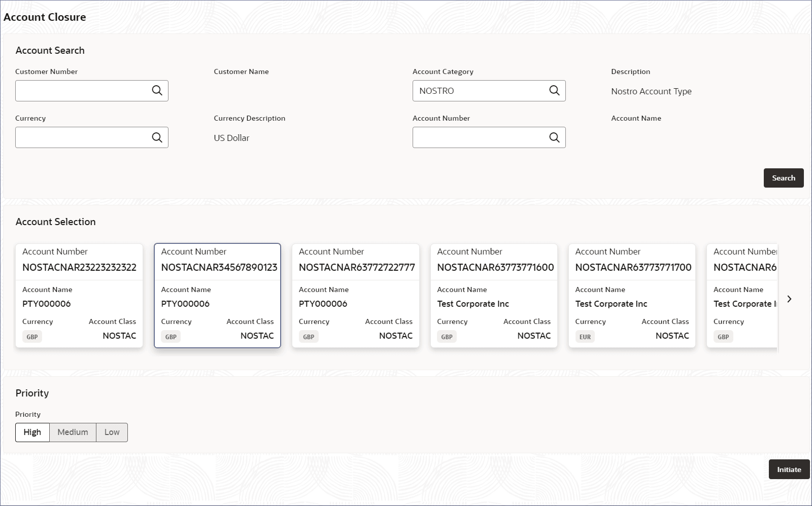Select Medium priority option
This screenshot has height=506, width=812.
73,432
